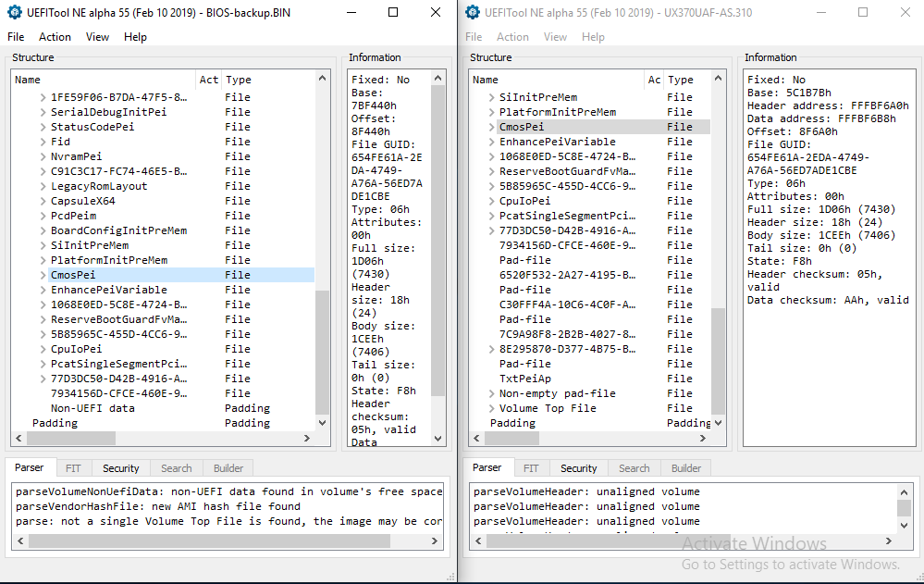
Task: Expand CmosPei node in UX370UAF-AS.310 tree
Action: (x=491, y=127)
